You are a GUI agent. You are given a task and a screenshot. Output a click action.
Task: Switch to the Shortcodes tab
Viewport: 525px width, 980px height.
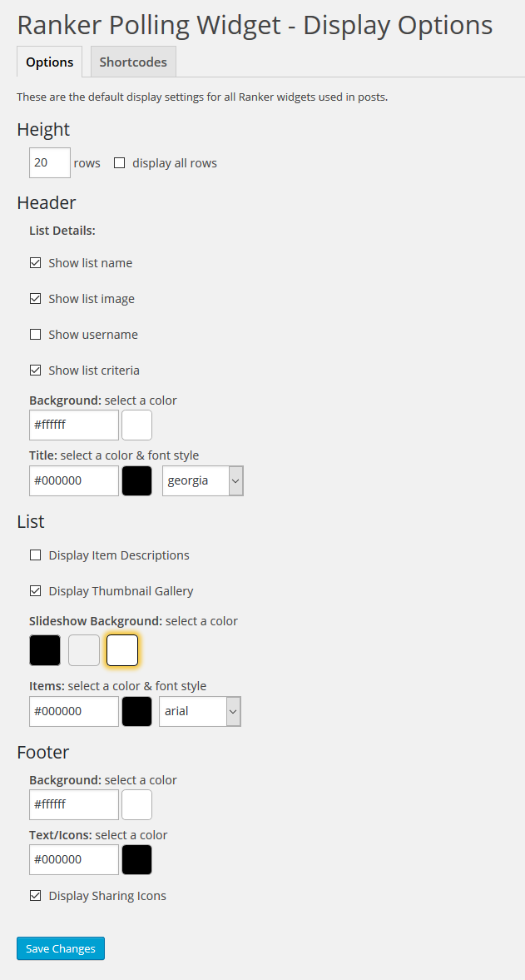point(133,62)
